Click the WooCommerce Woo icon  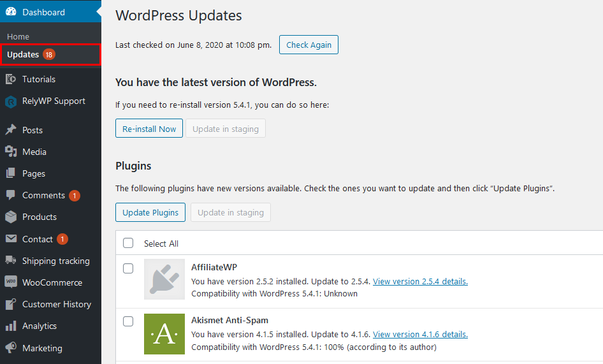point(11,282)
